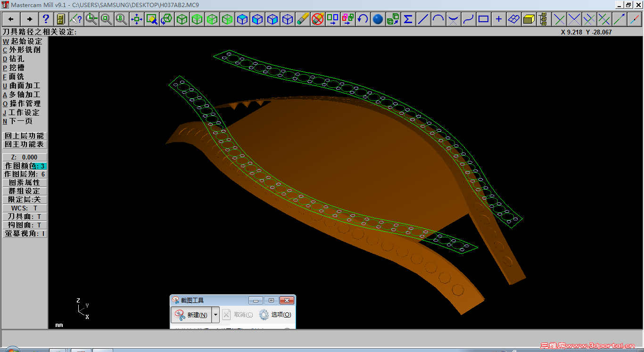Screen dimensions: 644x352
Task: Open 群组设定 group settings
Action: [x=25, y=191]
